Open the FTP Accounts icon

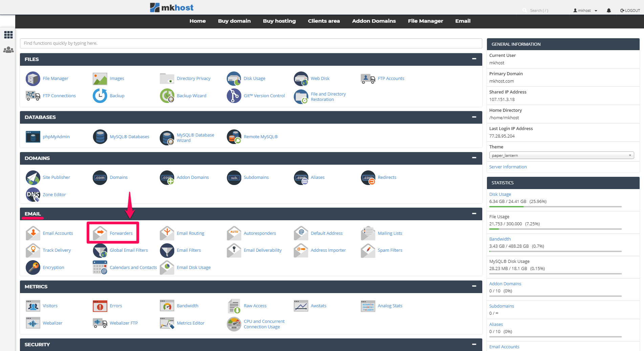coord(368,79)
